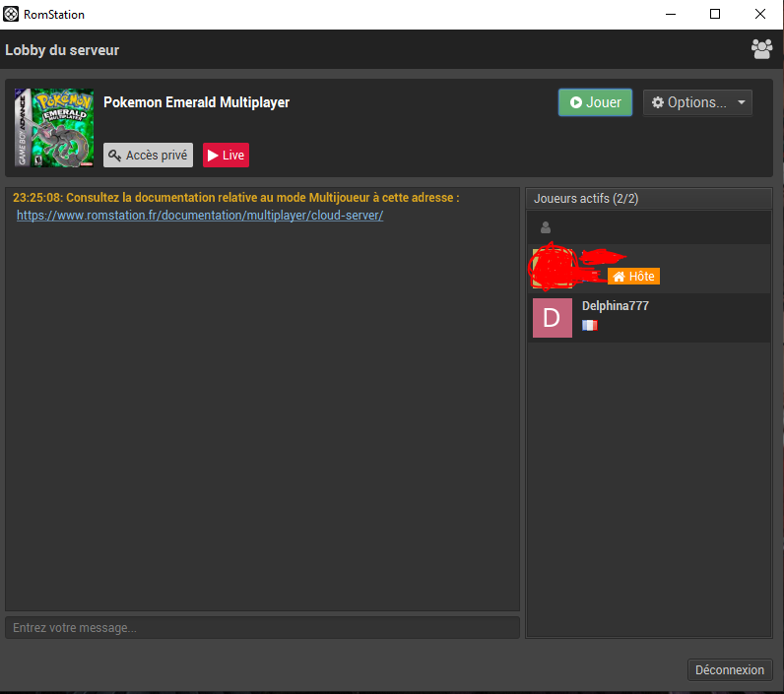
Task: Click the Pokemon Emerald Multiplayer title
Action: 197,102
